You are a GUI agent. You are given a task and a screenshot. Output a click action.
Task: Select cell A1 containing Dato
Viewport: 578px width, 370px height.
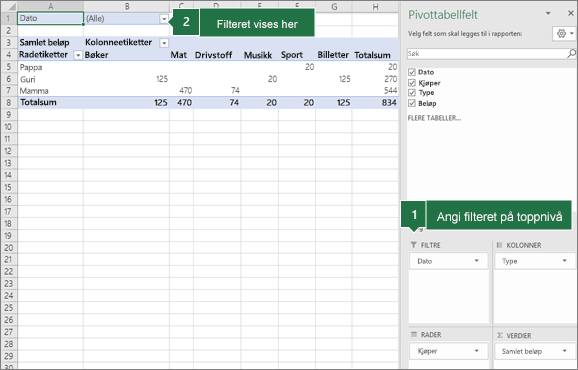[x=51, y=18]
